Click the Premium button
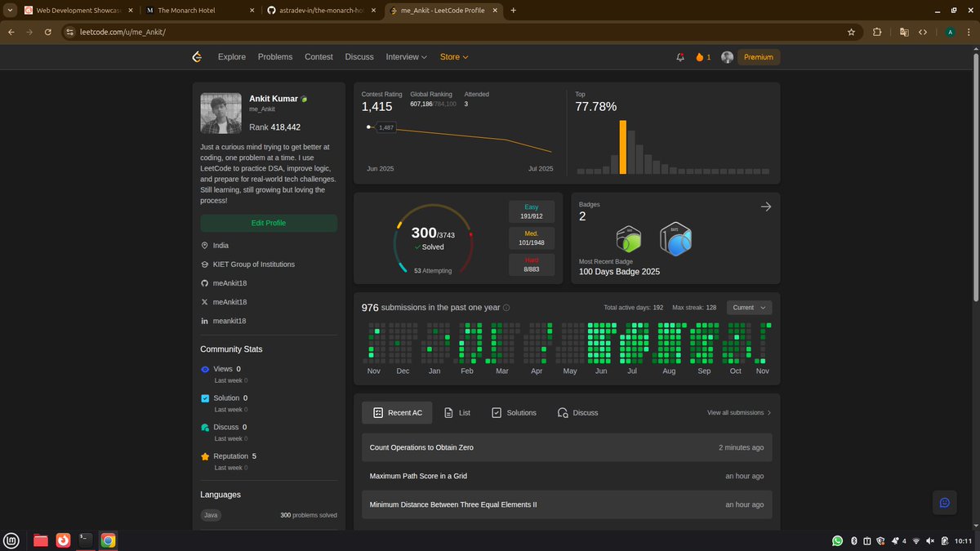This screenshot has height=551, width=980. tap(759, 57)
